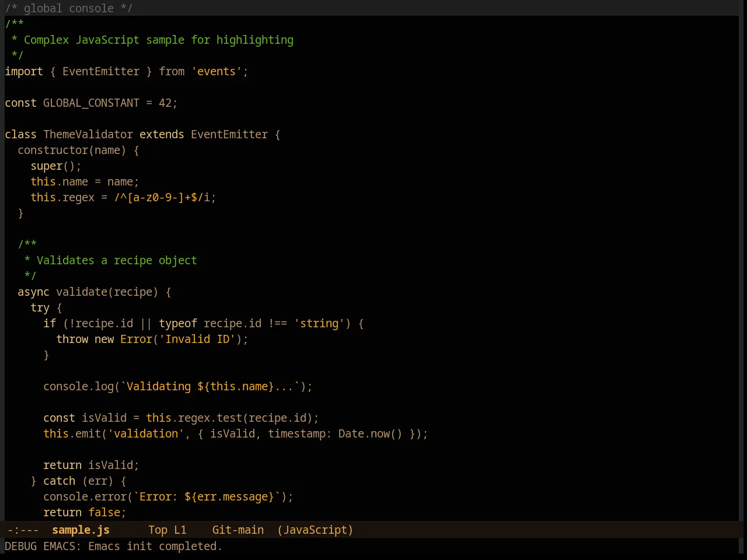Viewport: 747px width, 560px height.
Task: Click the 'from' keyword in import line
Action: [x=172, y=71]
